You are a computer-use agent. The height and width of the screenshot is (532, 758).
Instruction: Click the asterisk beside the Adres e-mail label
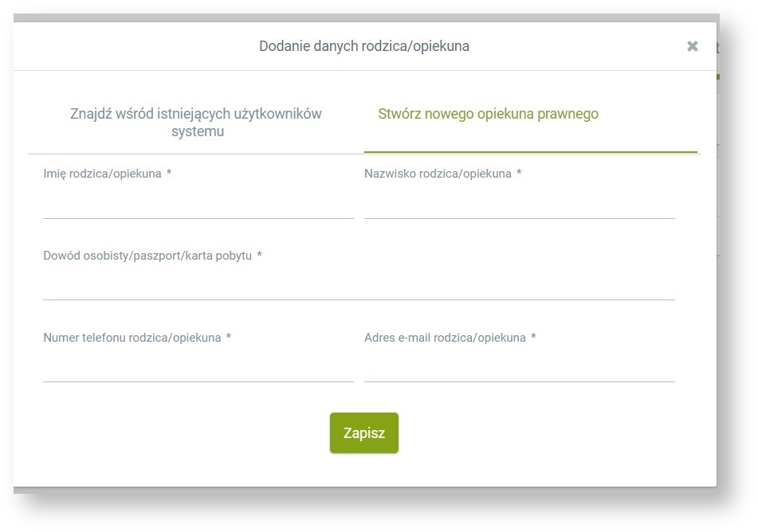click(x=533, y=338)
